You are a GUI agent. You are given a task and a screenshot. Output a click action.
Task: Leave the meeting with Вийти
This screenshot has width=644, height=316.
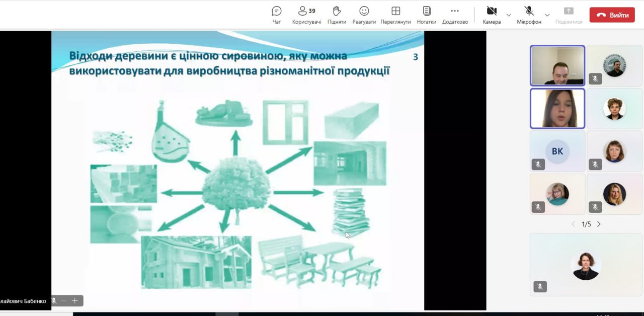pos(612,15)
